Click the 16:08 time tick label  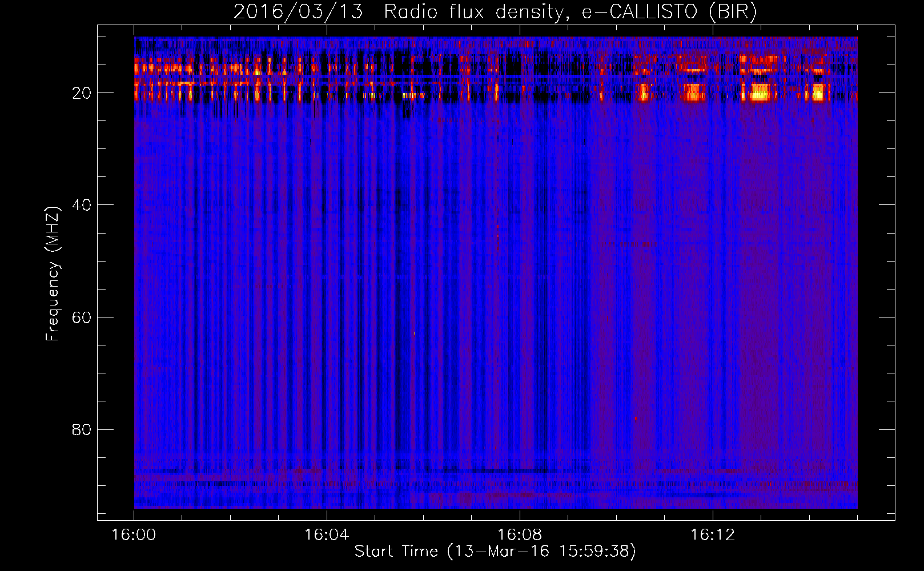520,535
